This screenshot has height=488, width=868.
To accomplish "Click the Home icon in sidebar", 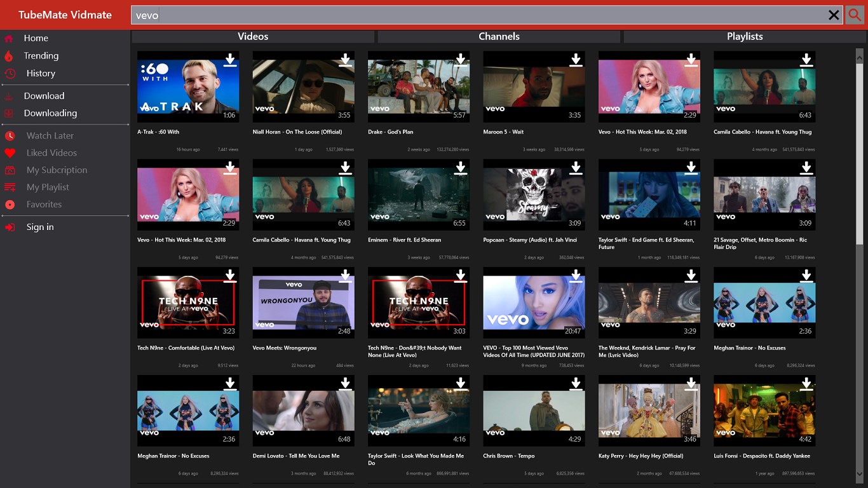I will 9,39.
